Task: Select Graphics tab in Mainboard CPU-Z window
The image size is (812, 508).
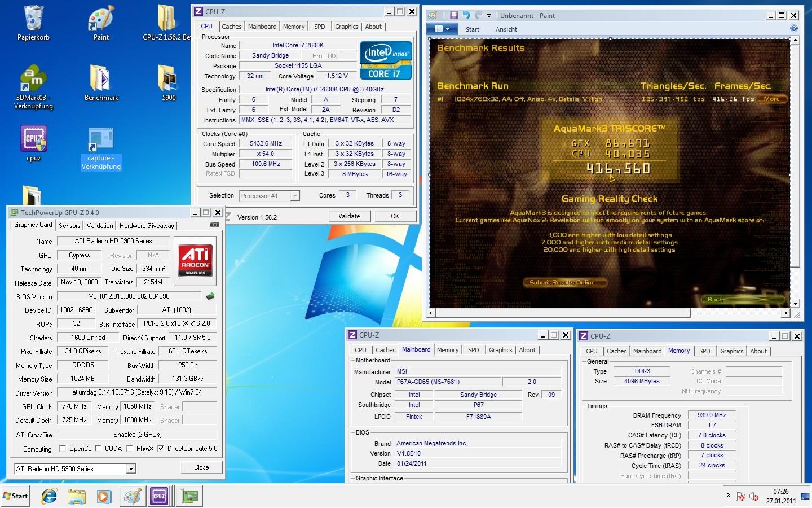Action: click(501, 350)
